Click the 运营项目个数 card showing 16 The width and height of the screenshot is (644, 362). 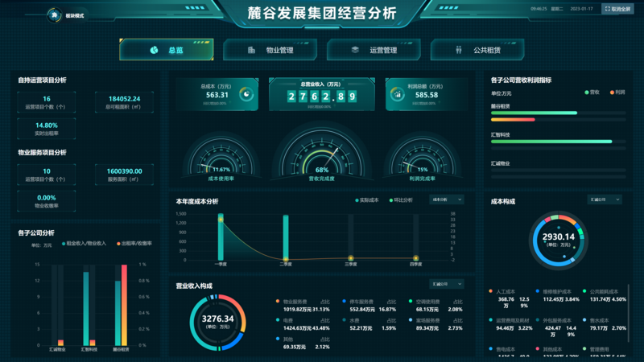(47, 102)
